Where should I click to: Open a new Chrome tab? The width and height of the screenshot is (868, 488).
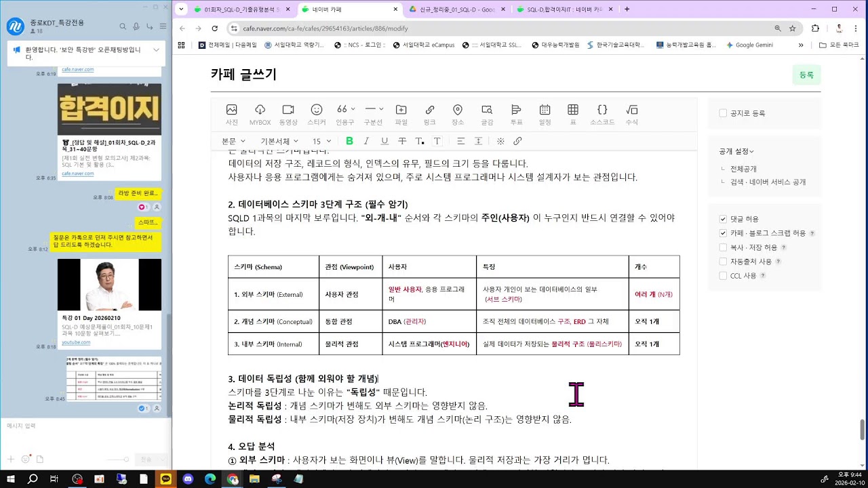click(627, 9)
